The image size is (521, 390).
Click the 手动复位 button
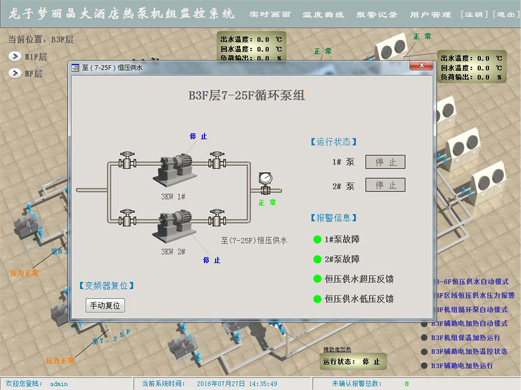(105, 305)
